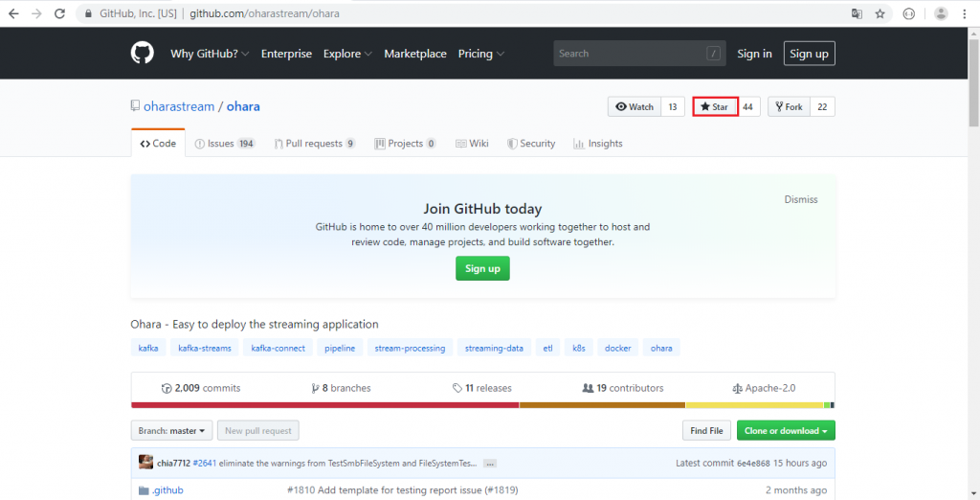View the 44 stargazers count
The width and height of the screenshot is (980, 500).
[748, 107]
